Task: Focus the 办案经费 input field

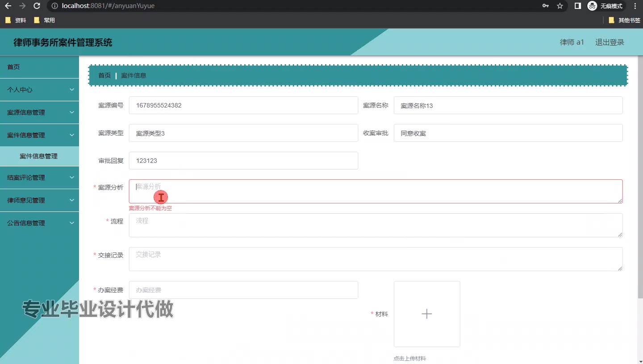Action: [x=243, y=290]
